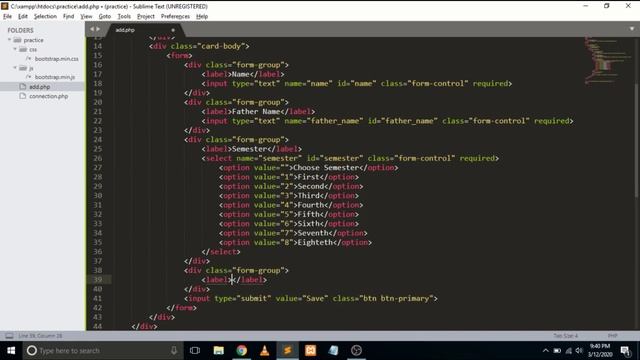Click the minimap code overview
The image size is (640, 360).
607,60
